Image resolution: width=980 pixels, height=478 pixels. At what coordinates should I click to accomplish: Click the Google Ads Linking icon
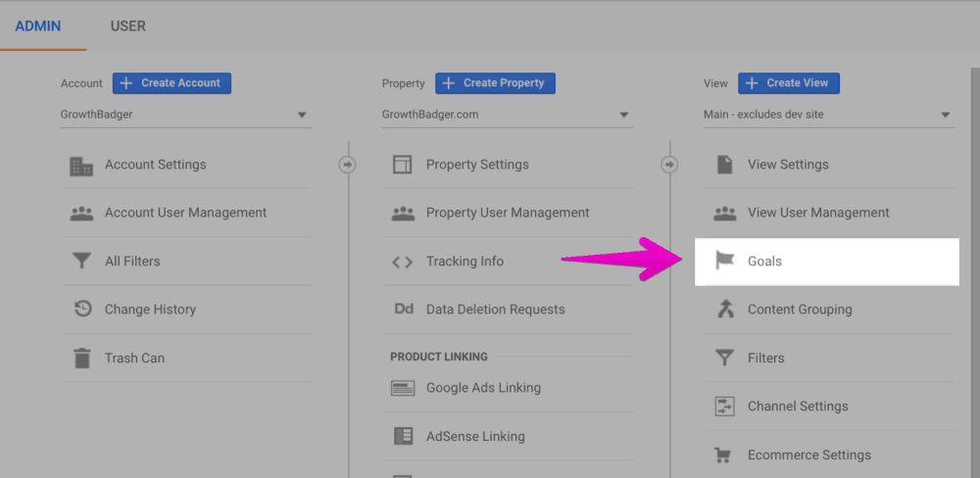click(x=403, y=388)
